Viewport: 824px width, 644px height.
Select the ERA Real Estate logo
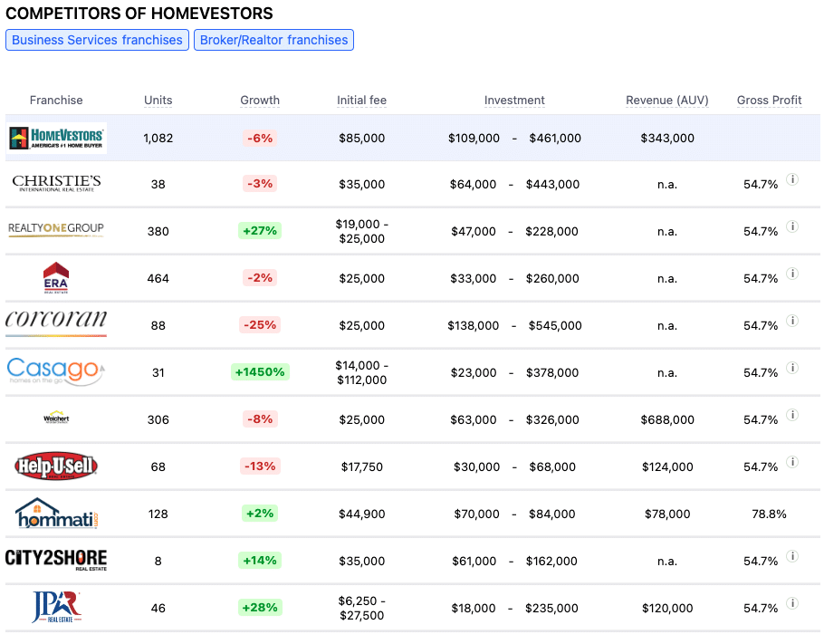(56, 277)
